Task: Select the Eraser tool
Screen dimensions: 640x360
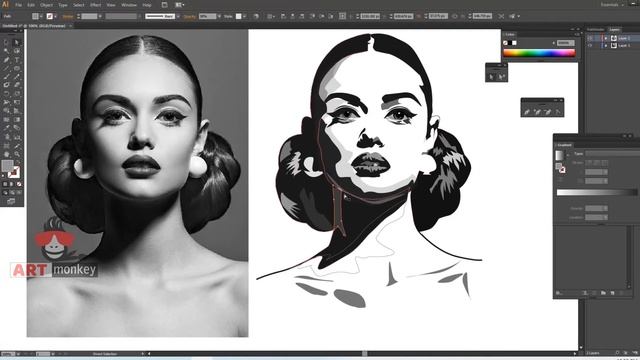Action: pyautogui.click(x=17, y=85)
